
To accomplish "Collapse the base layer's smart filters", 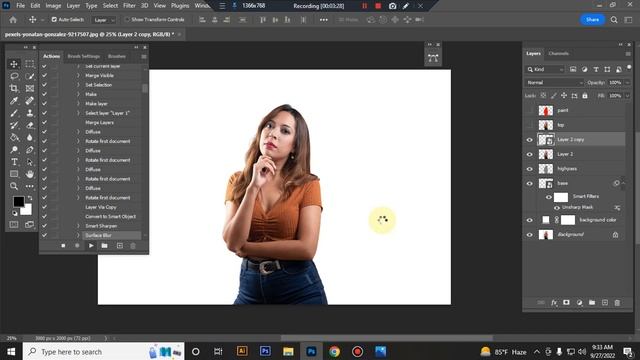I will point(623,184).
